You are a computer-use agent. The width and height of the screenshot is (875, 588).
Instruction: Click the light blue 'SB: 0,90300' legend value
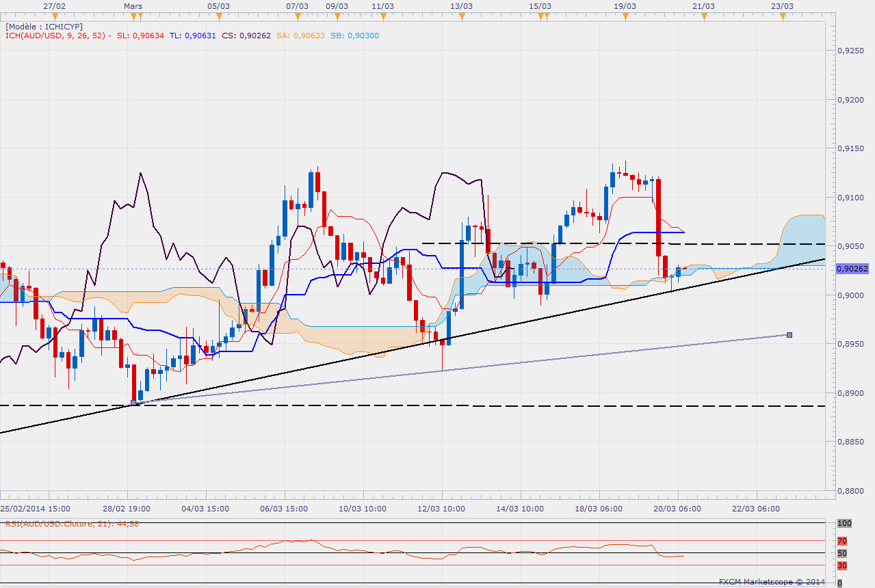(354, 36)
